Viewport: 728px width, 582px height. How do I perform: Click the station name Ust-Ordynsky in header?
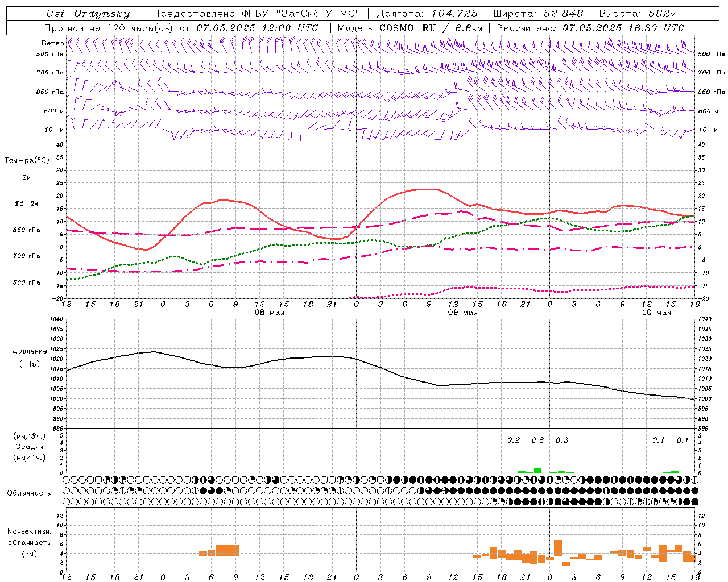88,14
